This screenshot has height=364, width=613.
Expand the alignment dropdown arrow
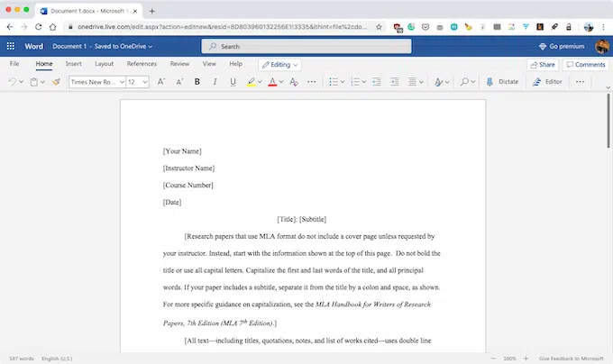coord(421,82)
